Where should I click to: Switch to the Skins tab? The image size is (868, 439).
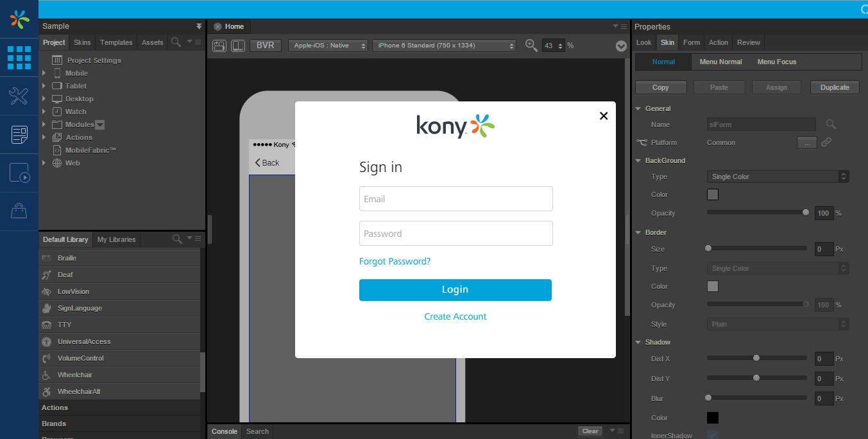(x=82, y=42)
